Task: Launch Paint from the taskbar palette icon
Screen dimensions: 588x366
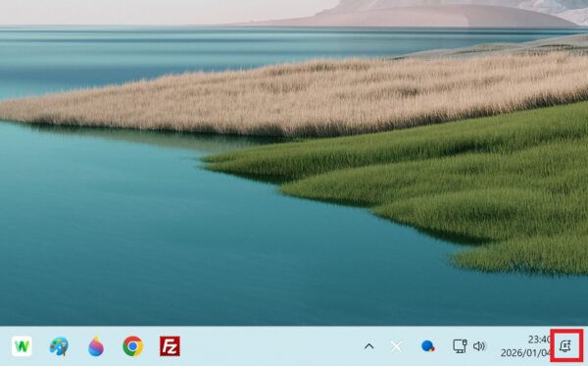Action: pyautogui.click(x=59, y=346)
